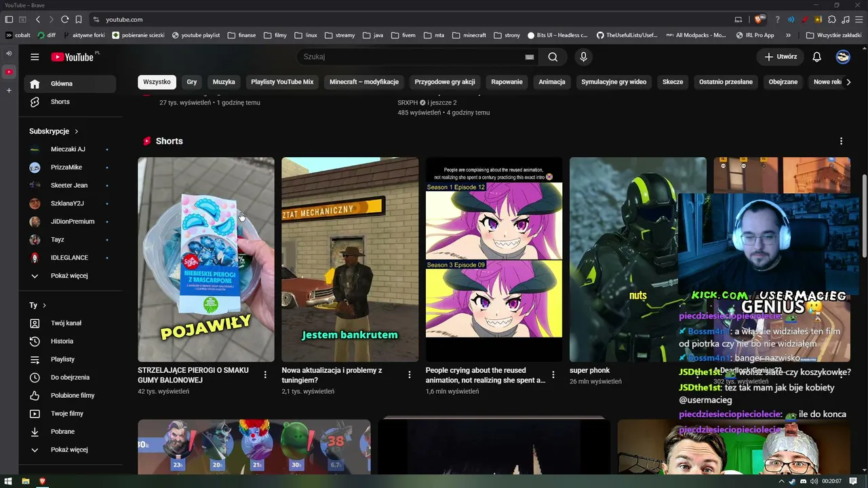Expand subscriptions with Pokaż więcej below IDLEGLANCE

(x=70, y=276)
